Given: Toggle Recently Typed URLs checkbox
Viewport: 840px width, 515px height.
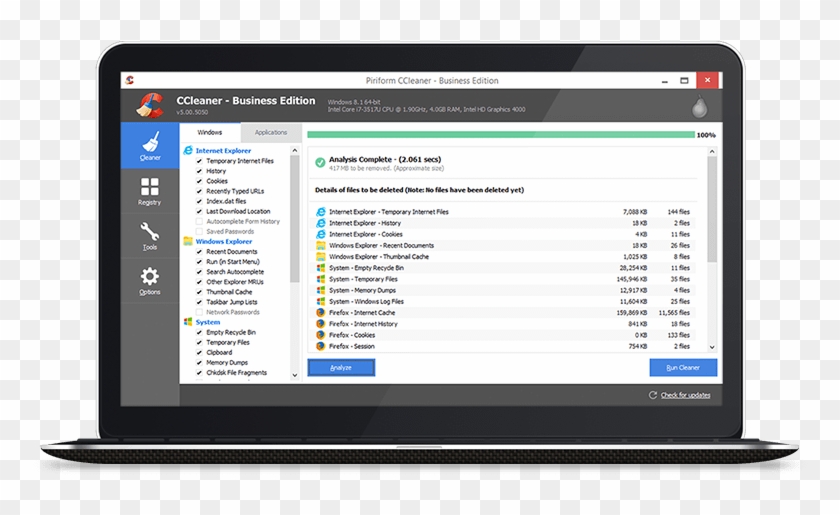Looking at the screenshot, I should [199, 191].
